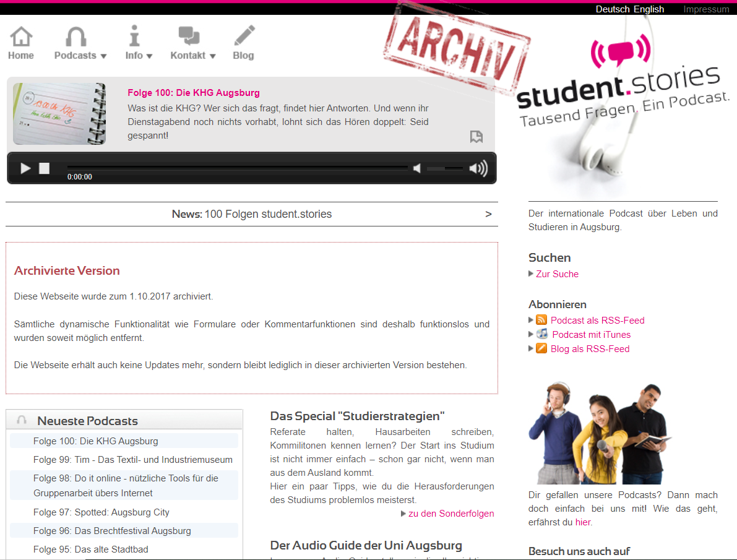The width and height of the screenshot is (737, 560).
Task: Click the Blog pencil icon
Action: click(x=244, y=35)
